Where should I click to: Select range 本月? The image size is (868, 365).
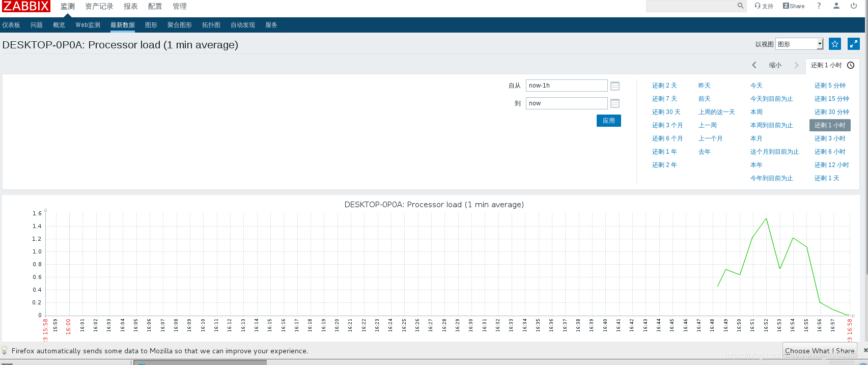pos(757,138)
